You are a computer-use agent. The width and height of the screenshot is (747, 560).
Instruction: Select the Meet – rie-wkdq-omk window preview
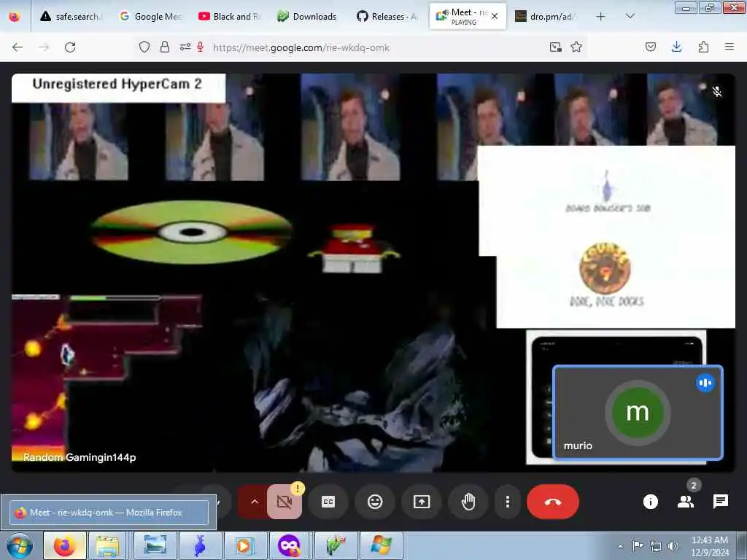point(109,513)
